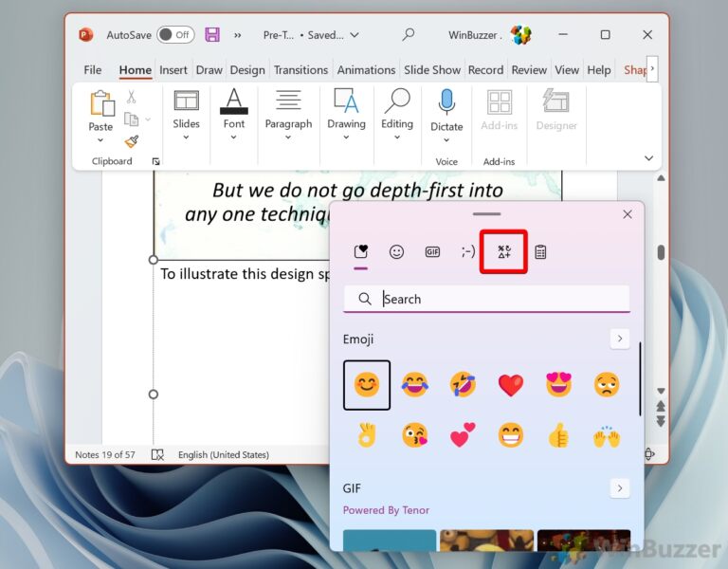Open the Slides dropdown
The width and height of the screenshot is (728, 569).
click(186, 137)
